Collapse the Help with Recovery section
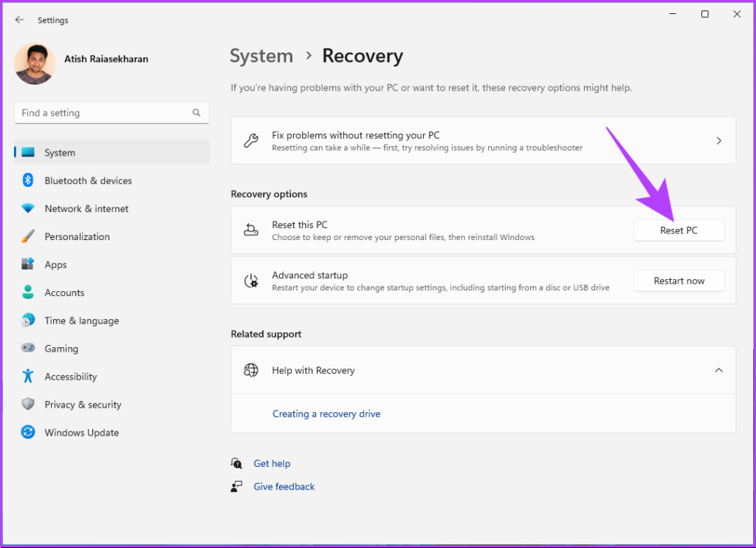The height and width of the screenshot is (548, 756). [x=718, y=370]
